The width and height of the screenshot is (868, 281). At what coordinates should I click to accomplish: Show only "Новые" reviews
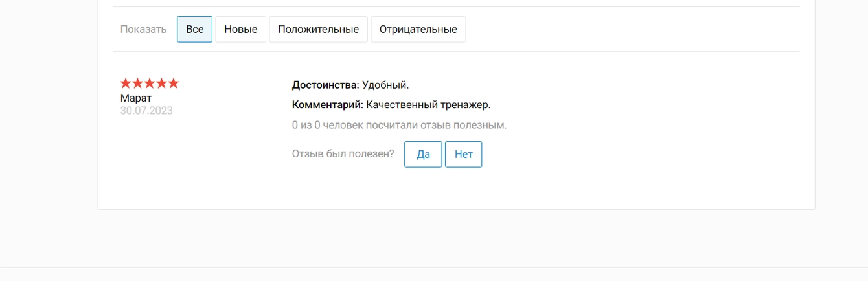point(241,29)
